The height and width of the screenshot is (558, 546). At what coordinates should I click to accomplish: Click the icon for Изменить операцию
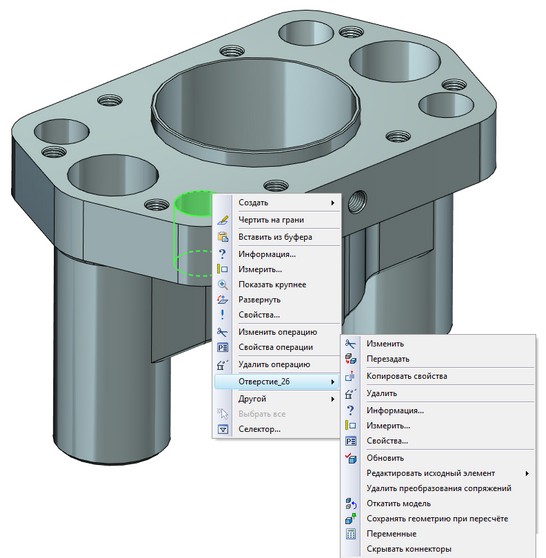click(222, 332)
